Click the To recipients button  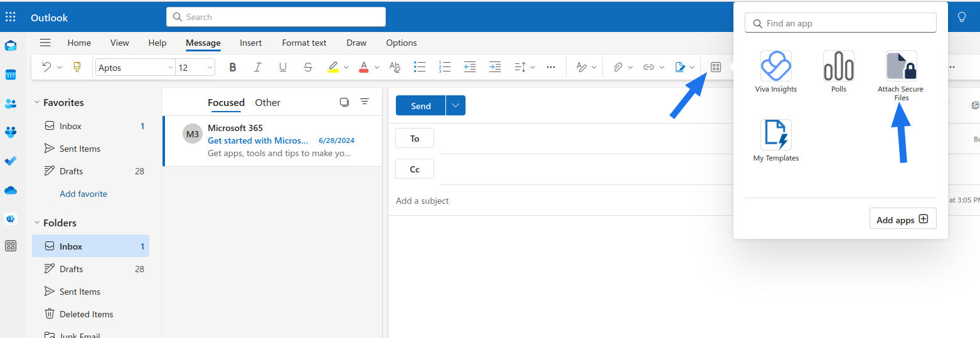[415, 138]
